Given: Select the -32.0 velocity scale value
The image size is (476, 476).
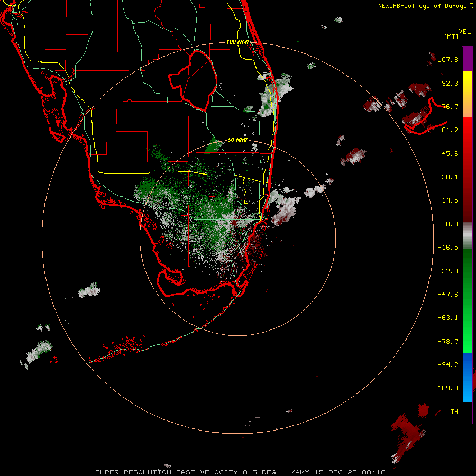Looking at the screenshot, I should [x=448, y=271].
